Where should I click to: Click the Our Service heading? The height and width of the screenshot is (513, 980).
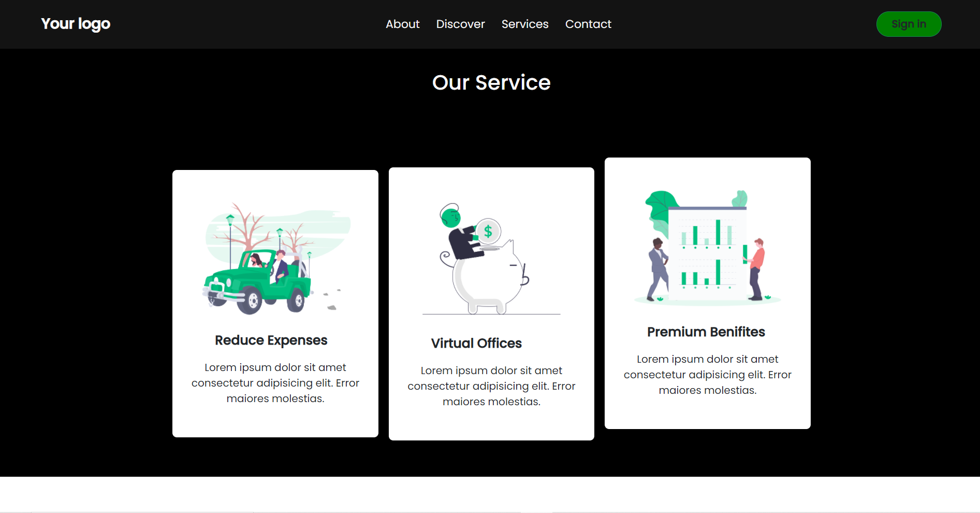pos(491,82)
